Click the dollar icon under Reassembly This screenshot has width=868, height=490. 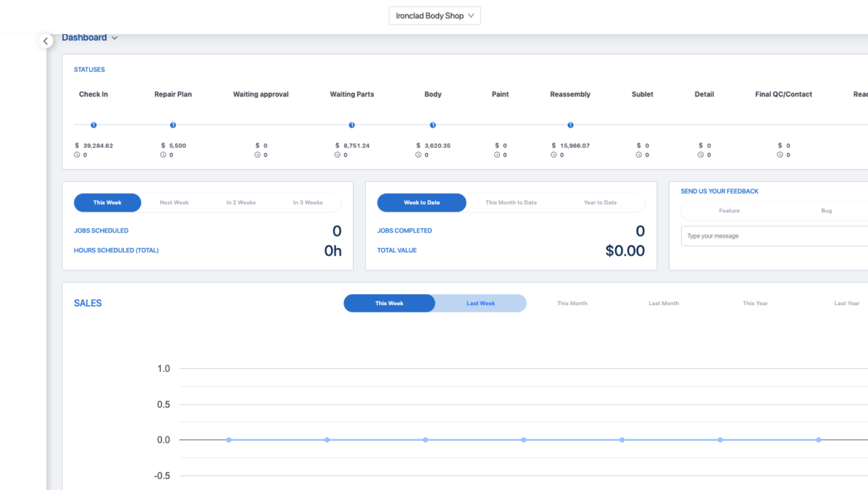[553, 146]
